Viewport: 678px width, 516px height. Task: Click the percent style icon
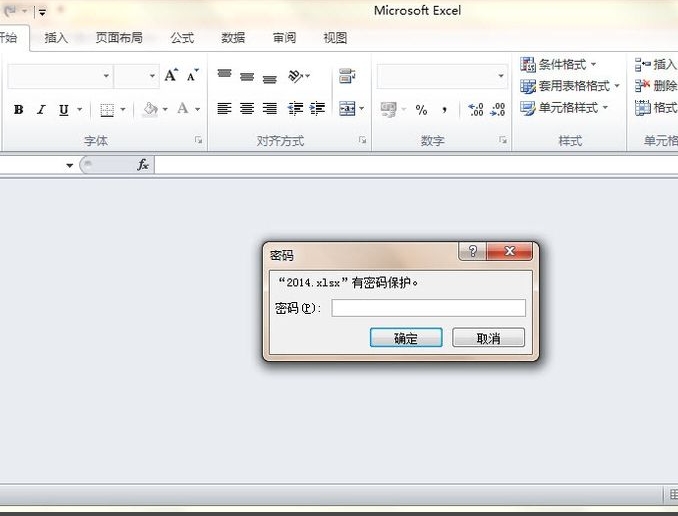[x=421, y=110]
